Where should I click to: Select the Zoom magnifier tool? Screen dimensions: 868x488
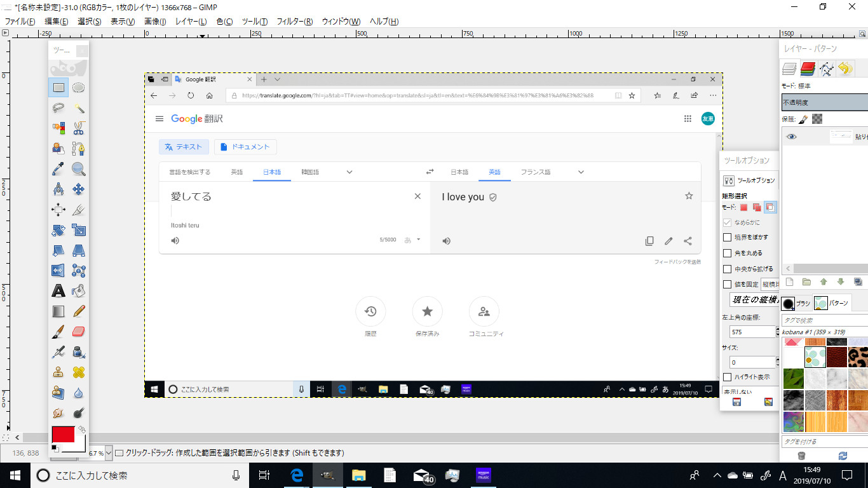79,169
